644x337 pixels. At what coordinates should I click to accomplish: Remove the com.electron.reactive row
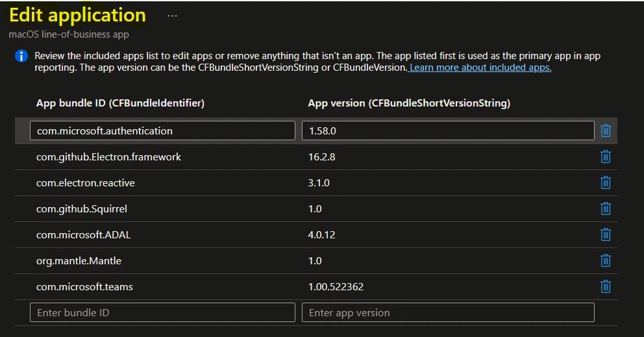pyautogui.click(x=606, y=182)
